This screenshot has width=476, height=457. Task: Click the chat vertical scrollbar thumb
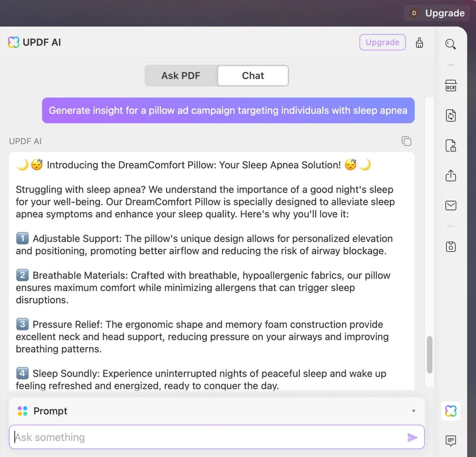point(429,355)
